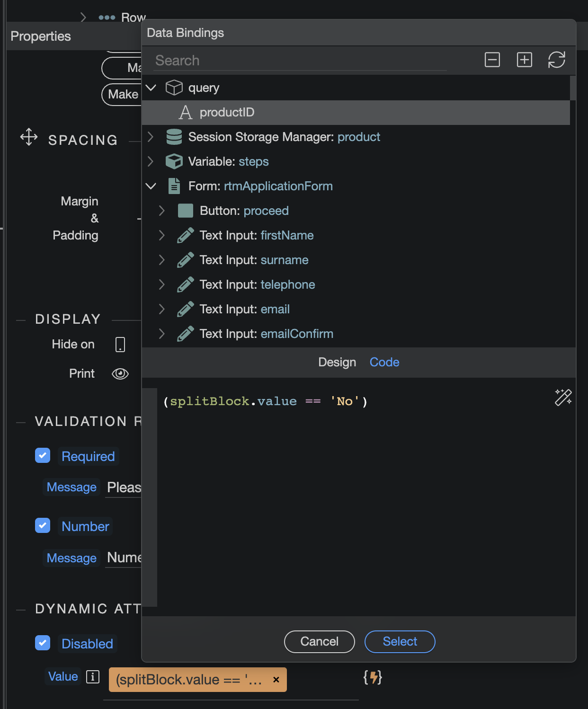Switch to the Code tab
588x709 pixels.
point(384,362)
